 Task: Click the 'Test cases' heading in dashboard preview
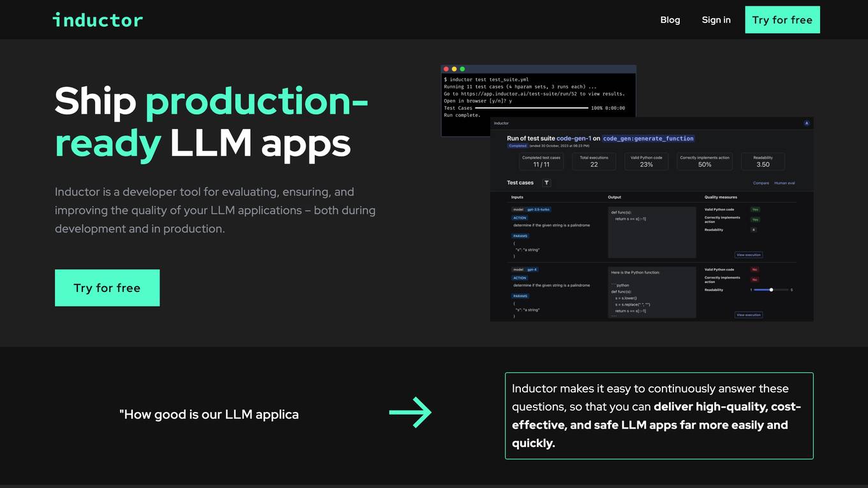tap(520, 183)
